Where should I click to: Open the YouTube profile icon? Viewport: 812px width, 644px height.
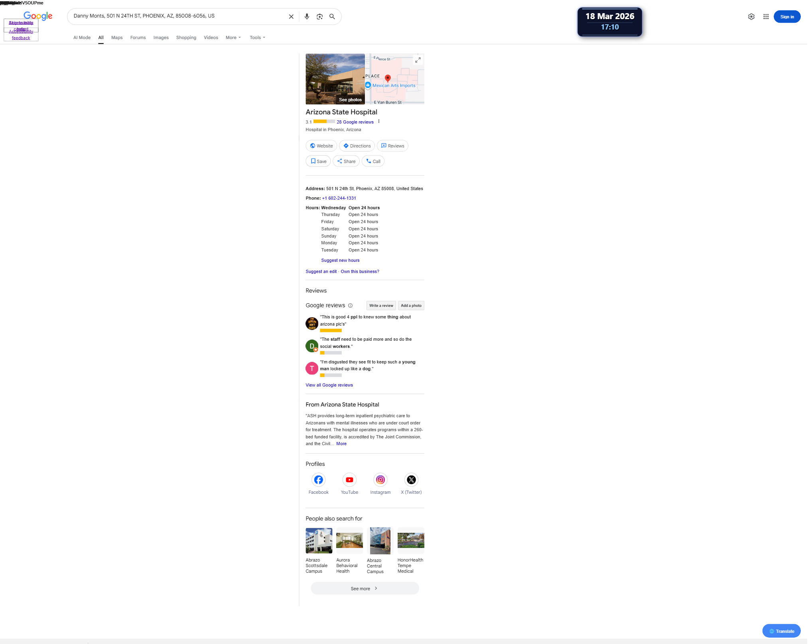pos(349,480)
